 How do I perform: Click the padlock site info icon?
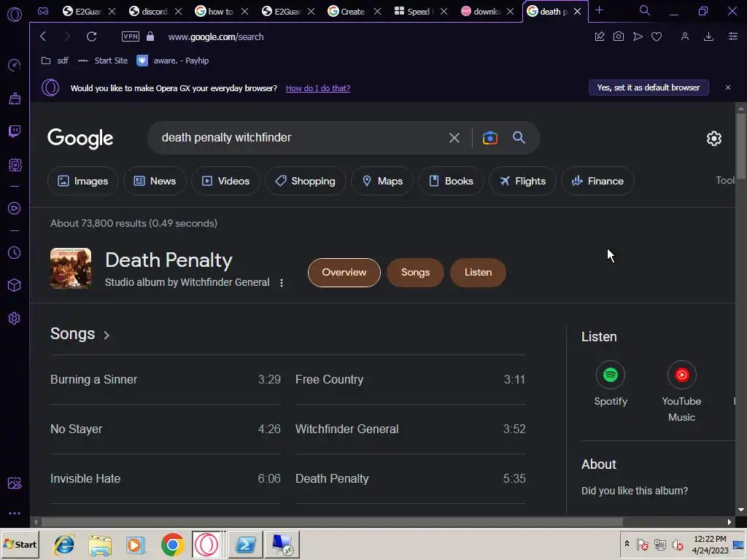pos(150,36)
